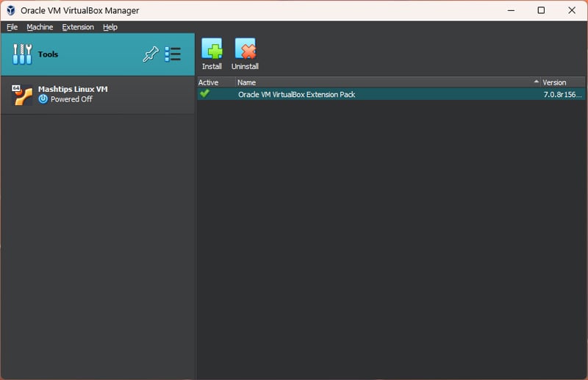588x380 pixels.
Task: Click the Mashtips Linux VM OS icon
Action: (x=22, y=95)
